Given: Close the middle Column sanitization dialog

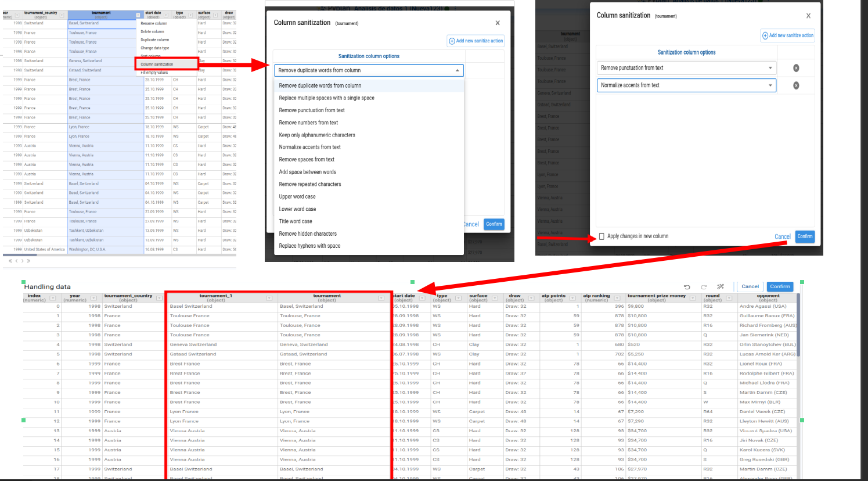Looking at the screenshot, I should tap(498, 23).
